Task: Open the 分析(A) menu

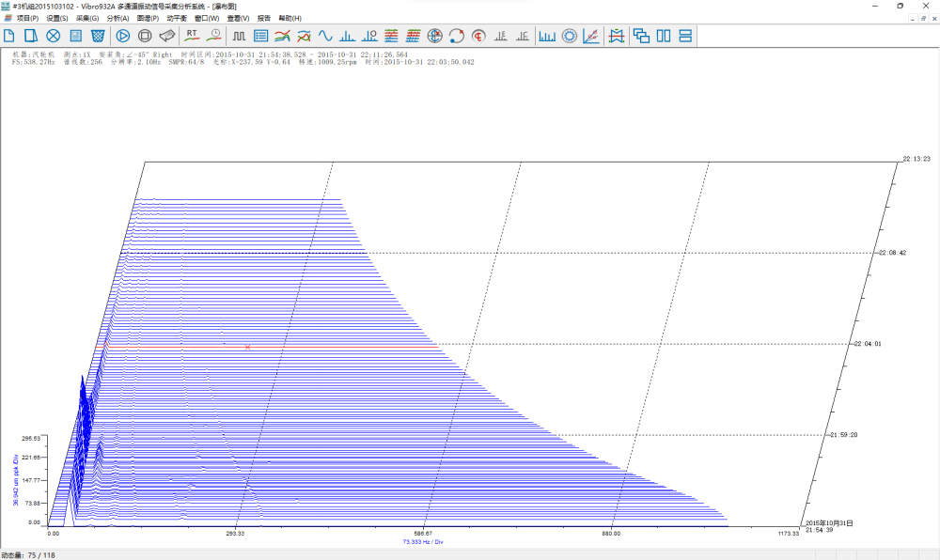Action: 117,19
